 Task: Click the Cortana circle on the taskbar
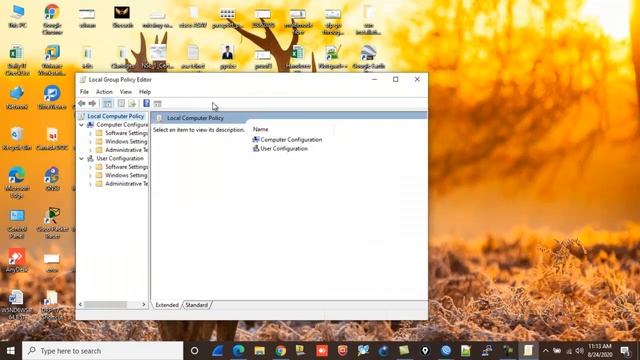(x=195, y=351)
